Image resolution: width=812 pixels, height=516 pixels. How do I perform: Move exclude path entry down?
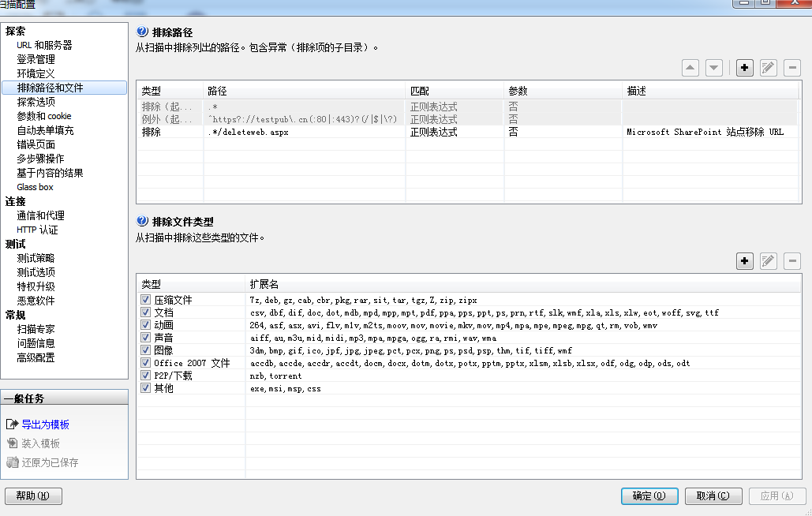(x=714, y=68)
